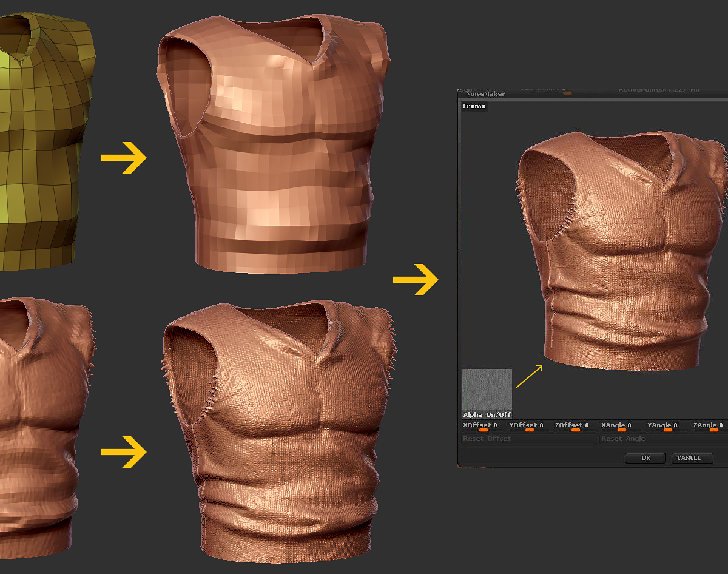Click the Frame button in NoiseMaker

[474, 106]
